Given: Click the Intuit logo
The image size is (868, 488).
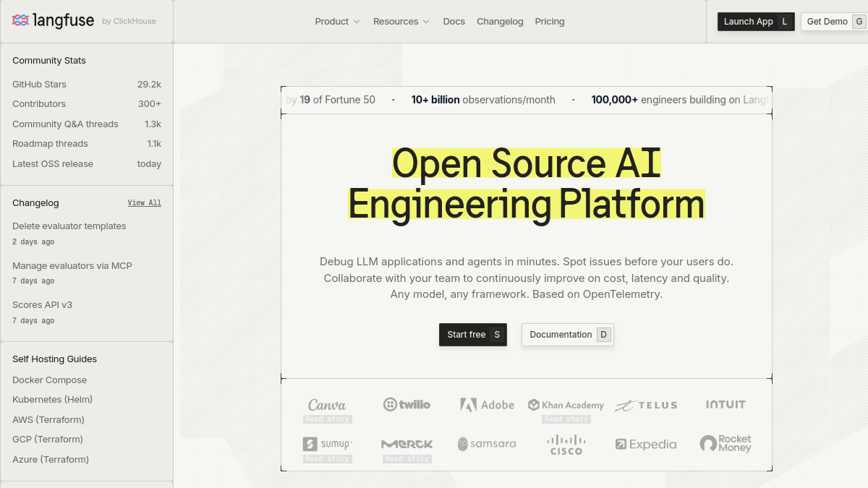Looking at the screenshot, I should pos(726,405).
